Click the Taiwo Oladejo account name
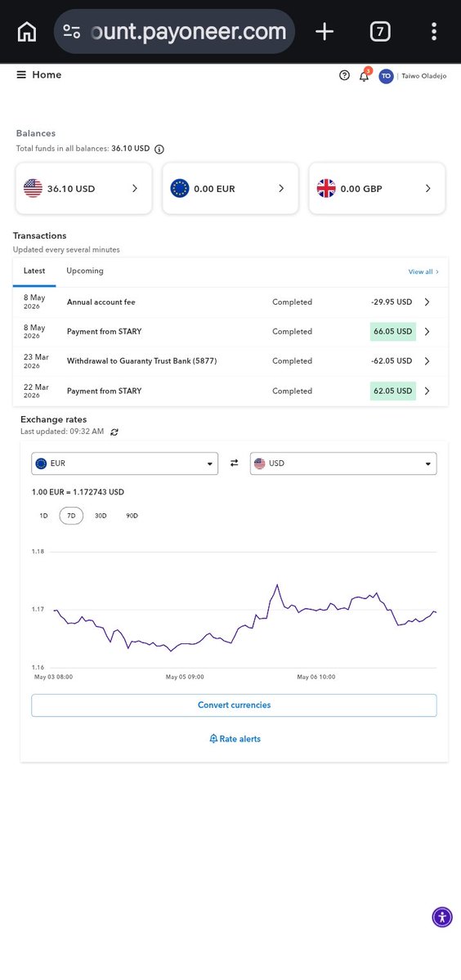Image resolution: width=461 pixels, height=980 pixels. coord(424,76)
